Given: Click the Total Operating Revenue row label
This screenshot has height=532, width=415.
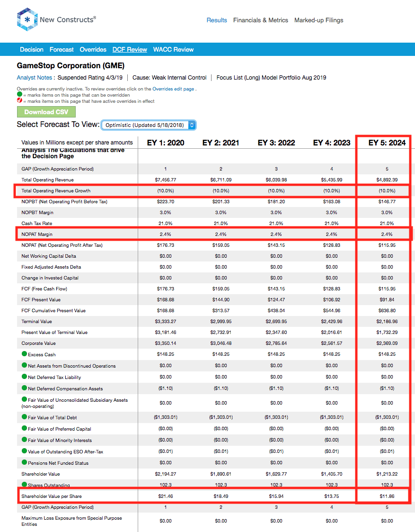Looking at the screenshot, I should 47,180.
